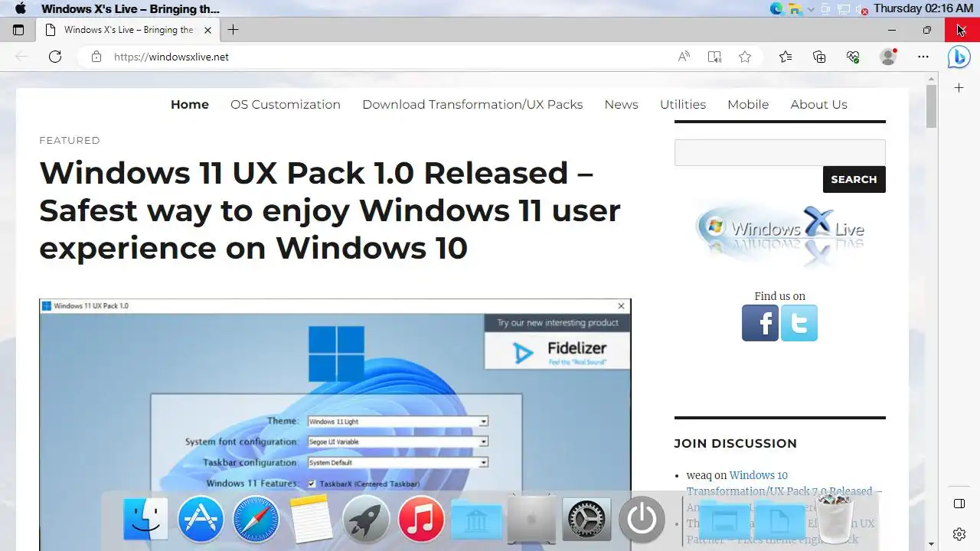Open Utilities in site navigation
980x551 pixels.
683,104
